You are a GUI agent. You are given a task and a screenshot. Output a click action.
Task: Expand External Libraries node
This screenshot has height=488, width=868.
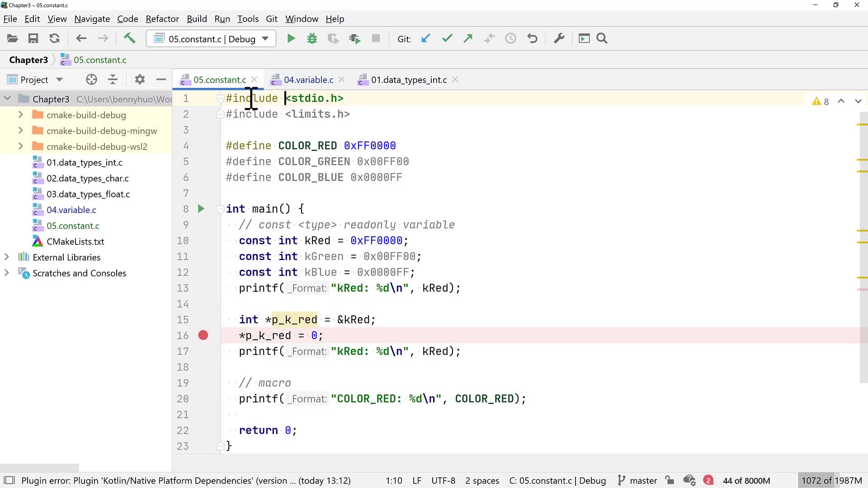pyautogui.click(x=7, y=257)
